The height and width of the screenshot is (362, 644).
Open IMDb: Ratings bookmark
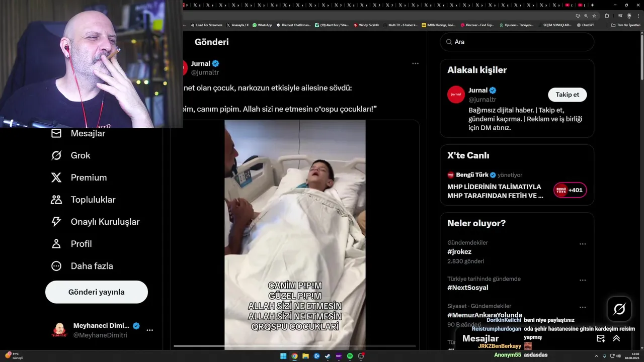point(438,25)
